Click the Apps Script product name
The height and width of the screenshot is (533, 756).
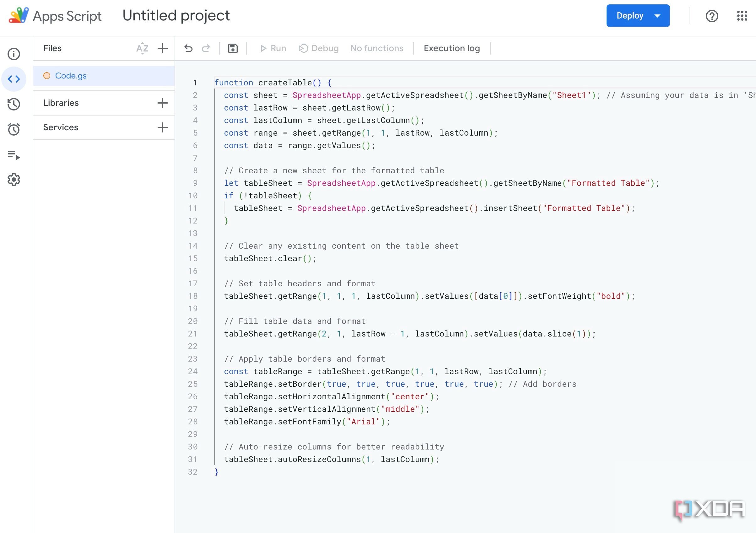pos(67,16)
